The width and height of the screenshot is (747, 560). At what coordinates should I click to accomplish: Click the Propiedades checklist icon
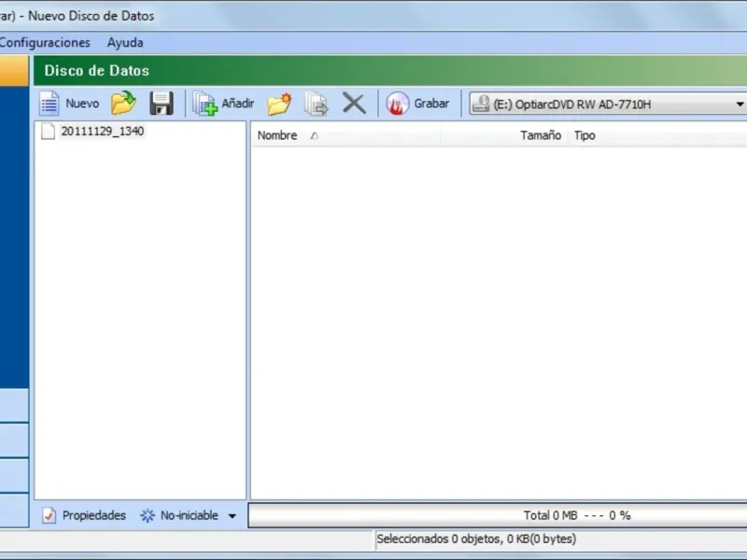49,515
